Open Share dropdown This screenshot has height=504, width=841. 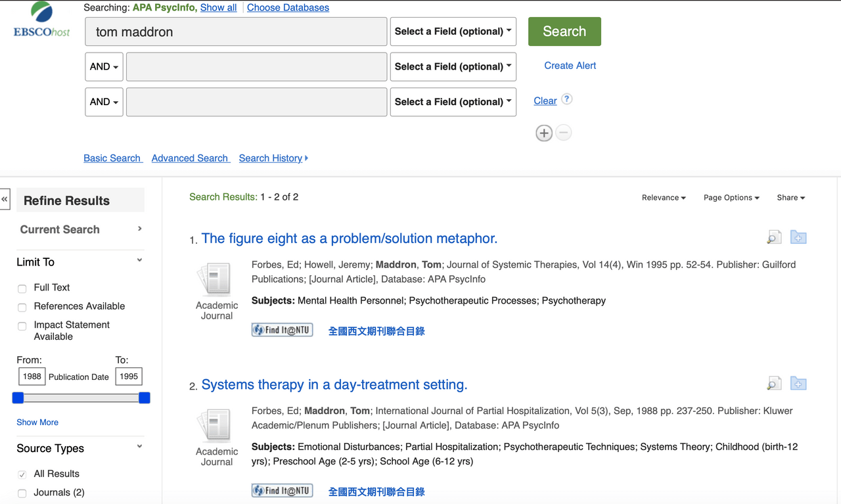pyautogui.click(x=790, y=198)
